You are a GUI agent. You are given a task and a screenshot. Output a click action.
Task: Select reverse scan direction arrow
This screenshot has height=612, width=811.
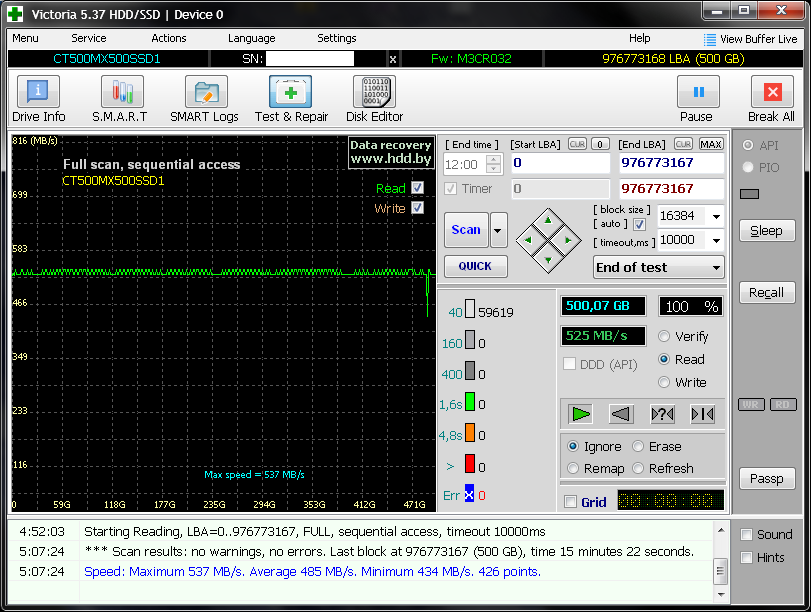(621, 414)
